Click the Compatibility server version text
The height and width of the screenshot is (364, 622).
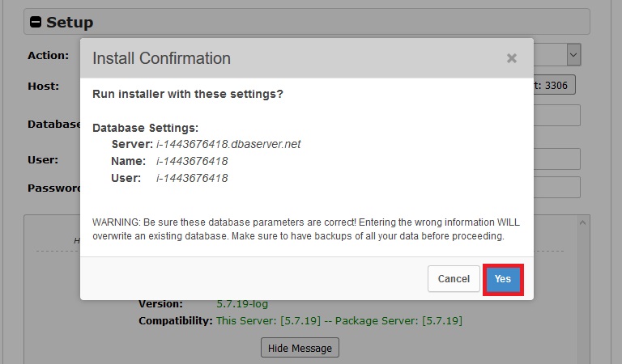coord(339,321)
